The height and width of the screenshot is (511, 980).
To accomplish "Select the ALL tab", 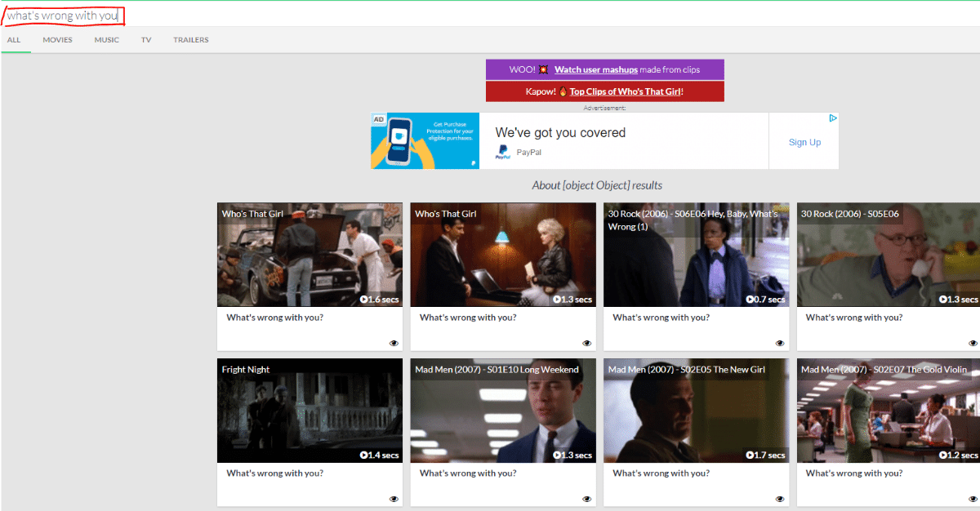I will (15, 40).
